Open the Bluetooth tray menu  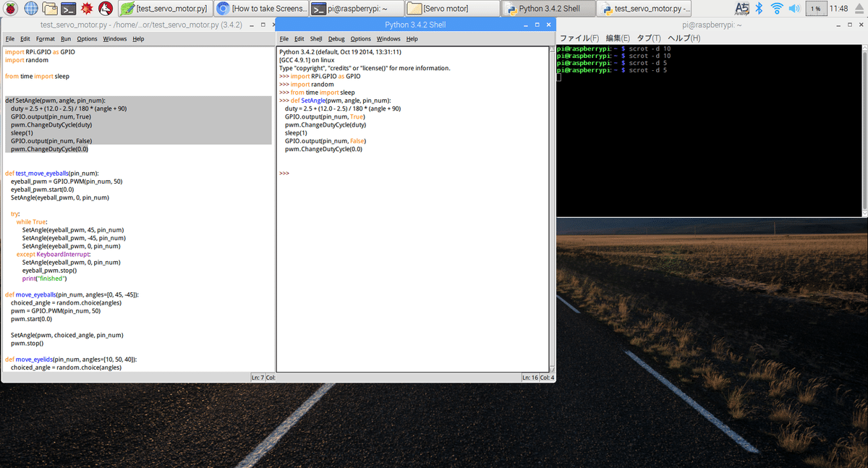coord(759,9)
